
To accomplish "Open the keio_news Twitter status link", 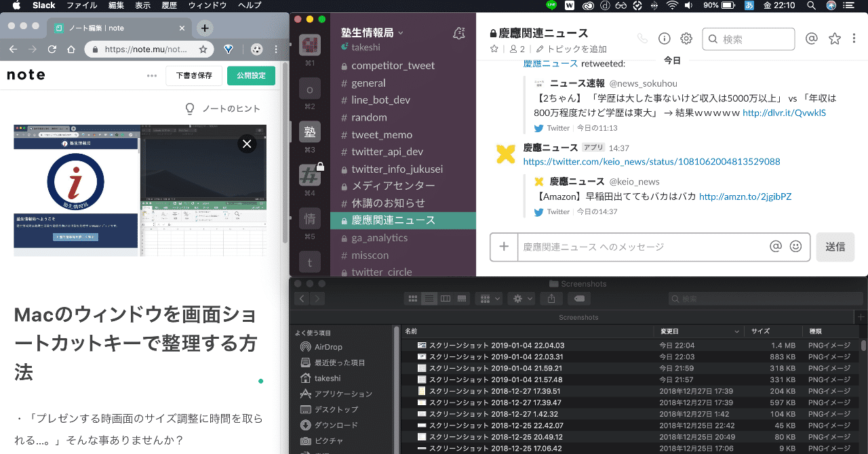I will (652, 161).
